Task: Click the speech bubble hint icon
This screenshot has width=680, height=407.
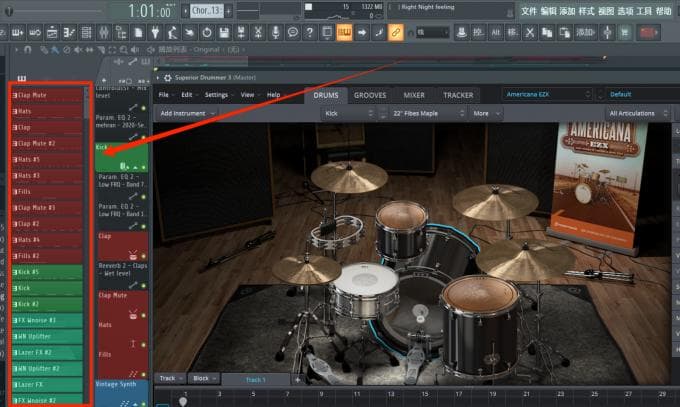Action: point(293,33)
